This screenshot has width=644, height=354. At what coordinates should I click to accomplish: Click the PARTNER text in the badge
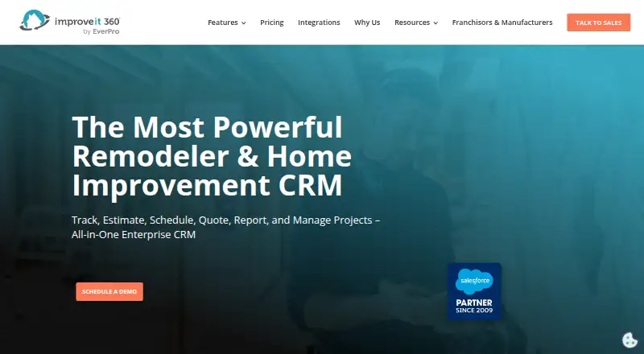[474, 303]
